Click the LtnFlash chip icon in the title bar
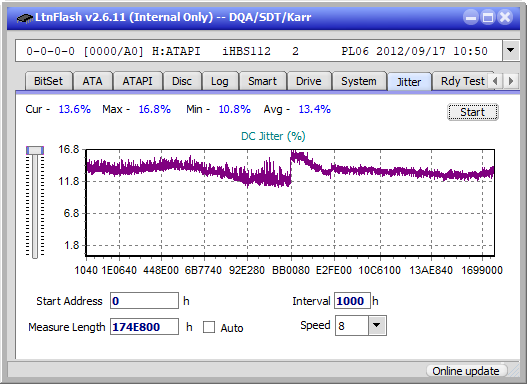Screen dimensions: 527x384 (x=25, y=17)
